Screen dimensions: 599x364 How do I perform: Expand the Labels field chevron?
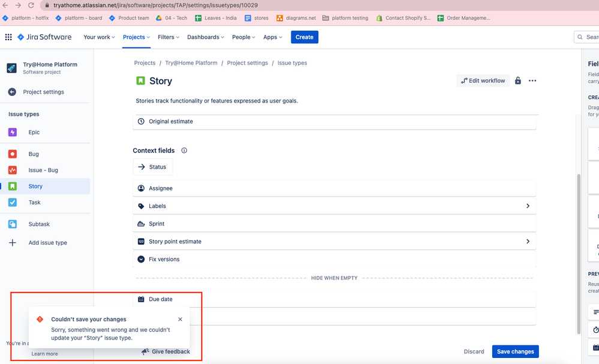point(528,206)
